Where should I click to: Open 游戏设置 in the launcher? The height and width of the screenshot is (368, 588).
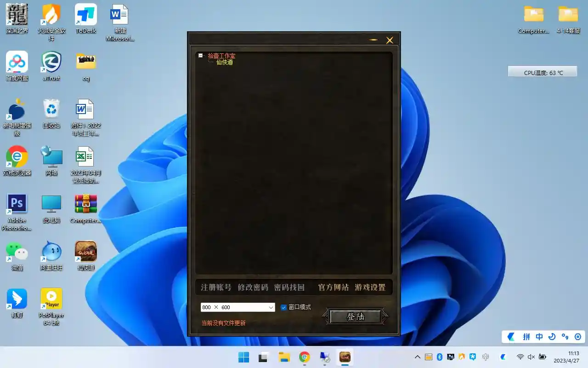pyautogui.click(x=370, y=287)
